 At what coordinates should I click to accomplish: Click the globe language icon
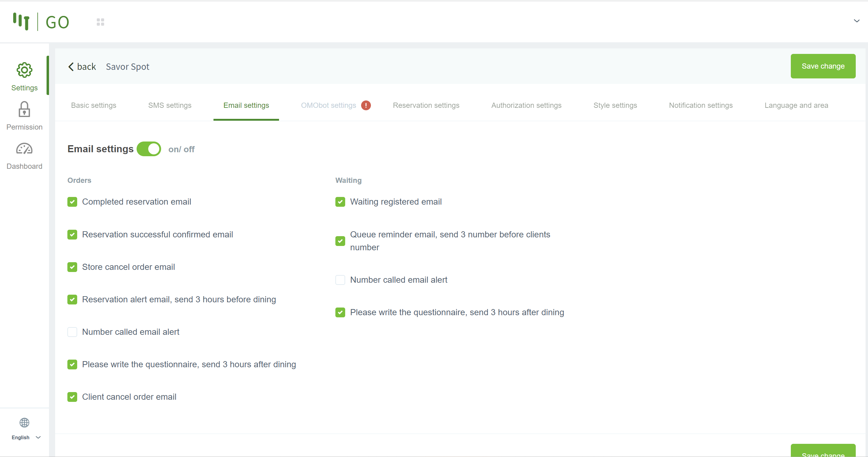click(24, 422)
